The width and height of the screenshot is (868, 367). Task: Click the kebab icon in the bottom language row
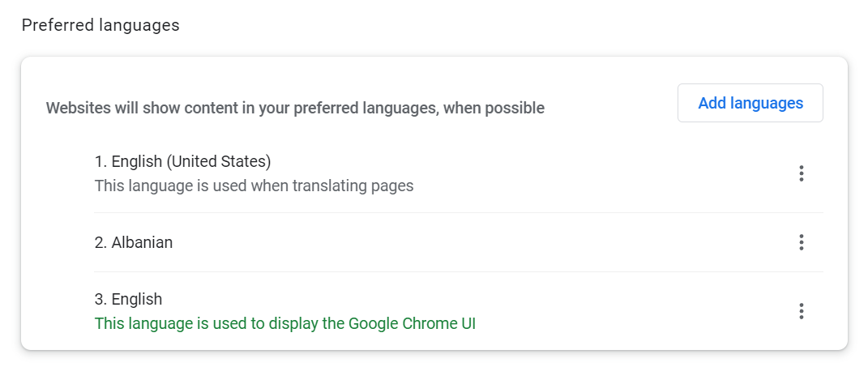pos(801,311)
